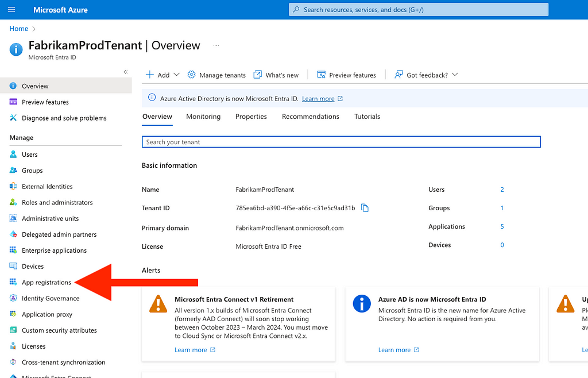Screen dimensions: 588x378
Task: Click Microsoft Entra ID Free license text
Action: 268,246
